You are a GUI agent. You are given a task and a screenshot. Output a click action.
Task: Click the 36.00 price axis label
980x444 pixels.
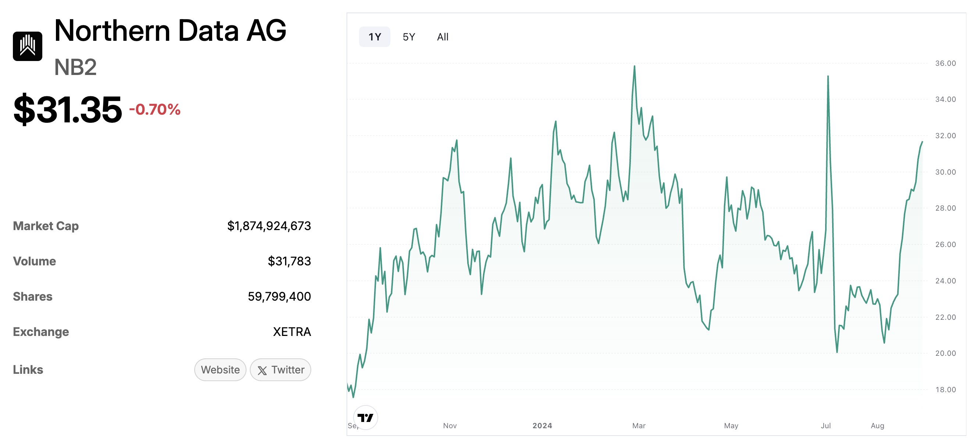point(945,63)
